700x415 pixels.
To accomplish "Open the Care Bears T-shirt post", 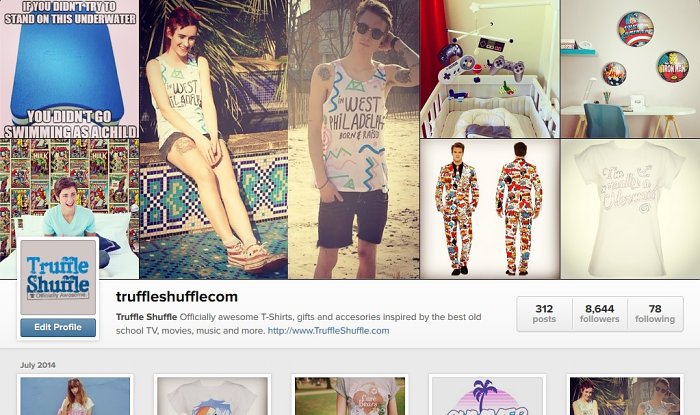I will coord(350,395).
